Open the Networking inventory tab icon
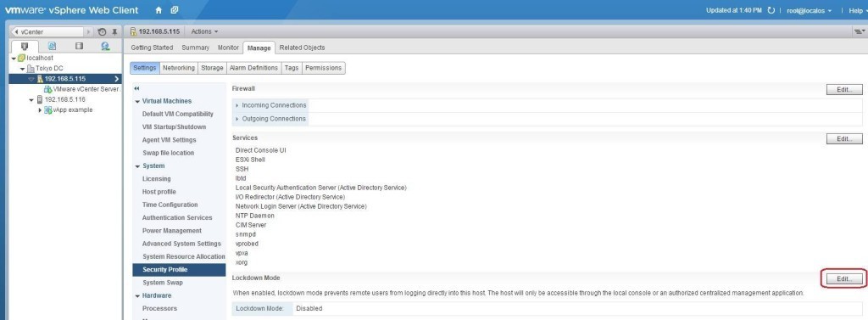This screenshot has height=320, width=868. point(105,47)
